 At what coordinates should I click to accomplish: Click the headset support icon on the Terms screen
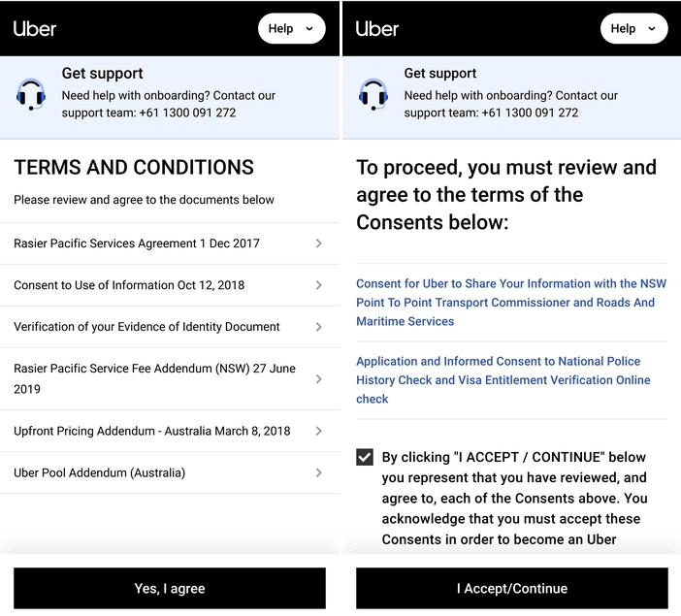(31, 94)
